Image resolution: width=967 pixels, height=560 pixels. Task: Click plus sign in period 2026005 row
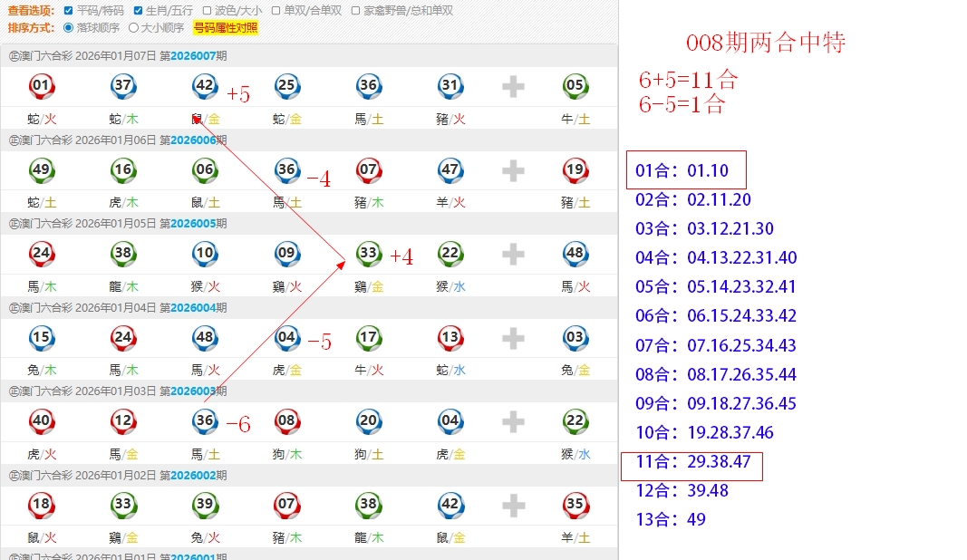513,254
